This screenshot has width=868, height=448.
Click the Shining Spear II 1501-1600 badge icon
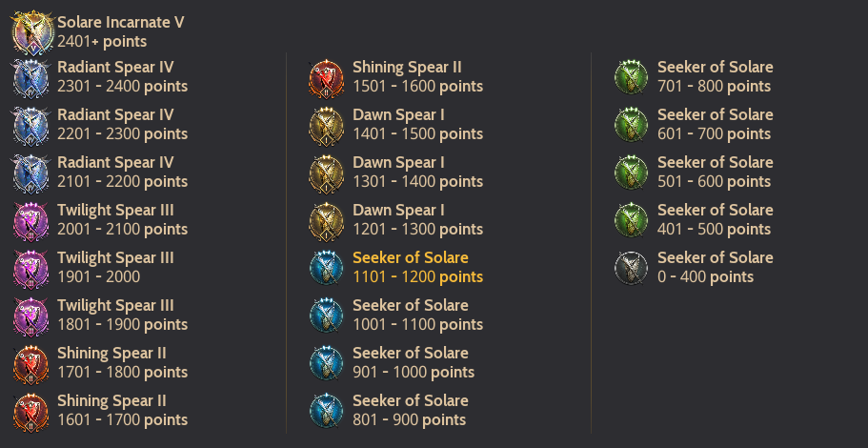(327, 78)
